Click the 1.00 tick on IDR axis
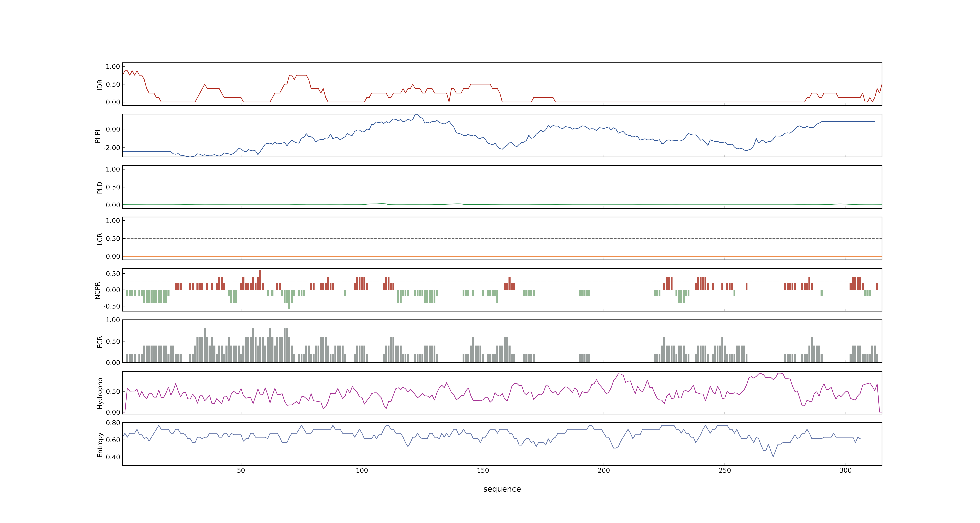The height and width of the screenshot is (523, 980). click(x=113, y=66)
